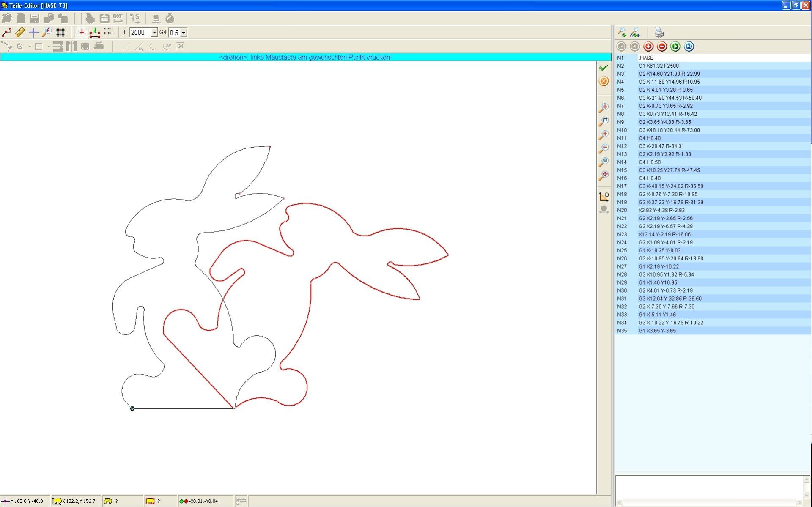Toggle the dense grid display button

pos(60,33)
